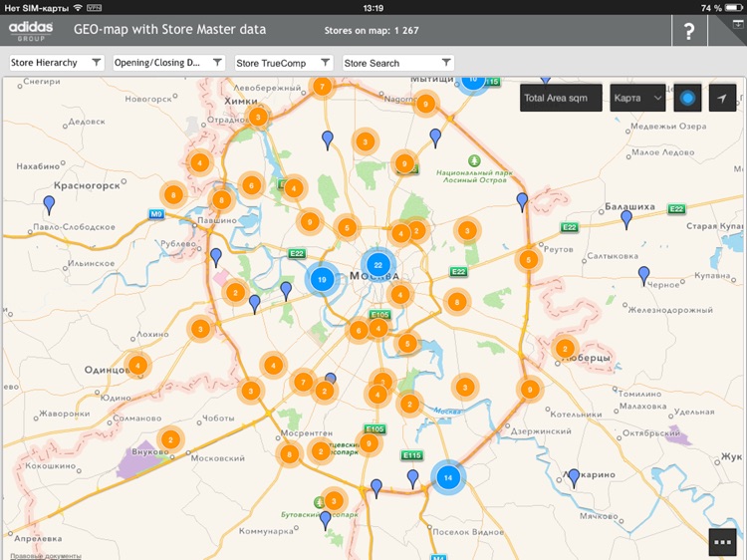Select store pin near Рублево

(x=216, y=257)
